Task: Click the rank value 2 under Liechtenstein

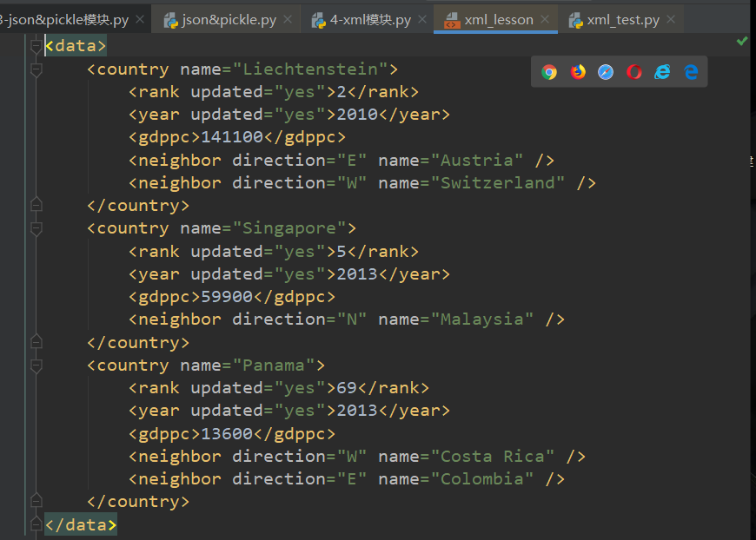Action: point(342,91)
